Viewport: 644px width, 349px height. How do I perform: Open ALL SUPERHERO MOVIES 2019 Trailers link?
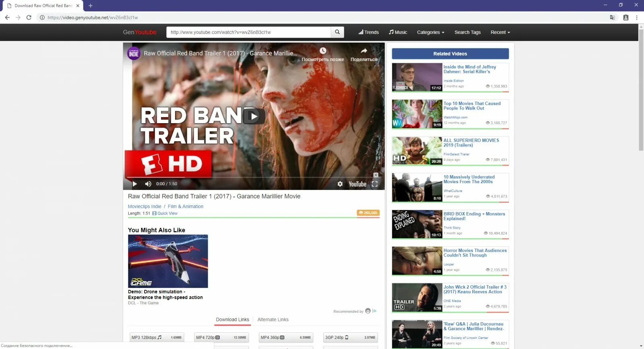[x=471, y=142]
